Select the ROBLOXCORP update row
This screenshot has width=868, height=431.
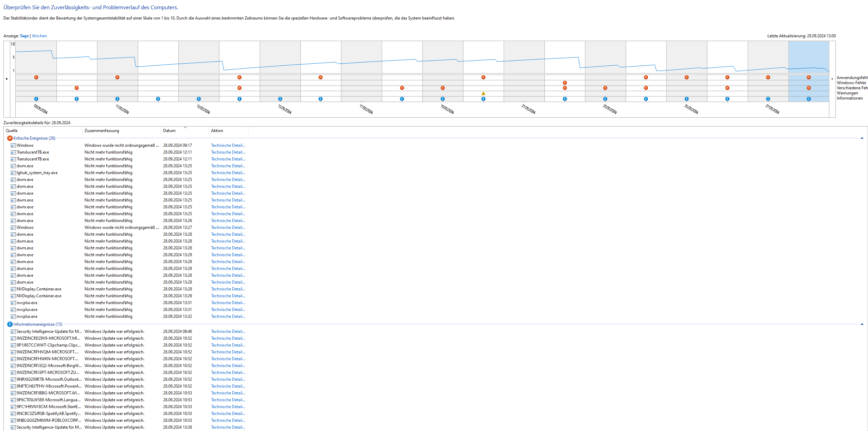pyautogui.click(x=49, y=420)
